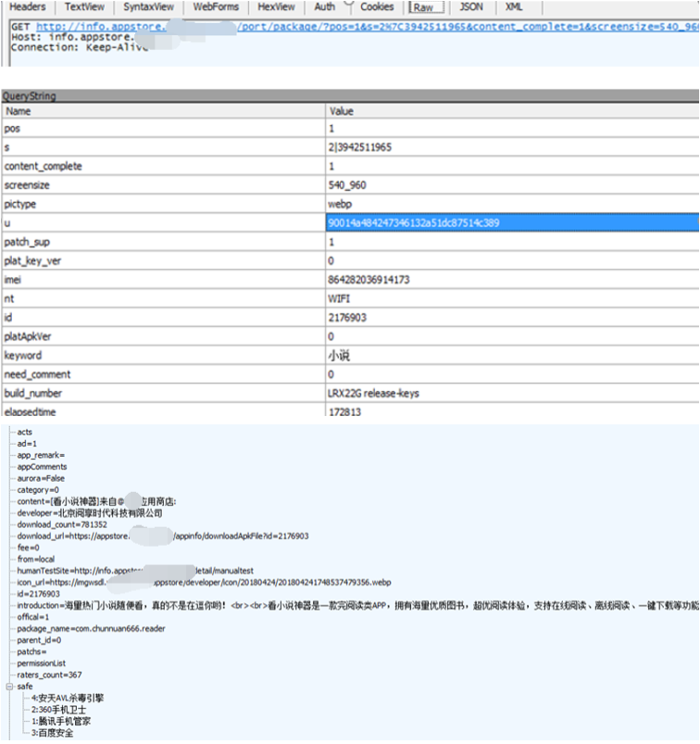The width and height of the screenshot is (700, 744).
Task: Select the imei value cell
Action: coord(512,280)
